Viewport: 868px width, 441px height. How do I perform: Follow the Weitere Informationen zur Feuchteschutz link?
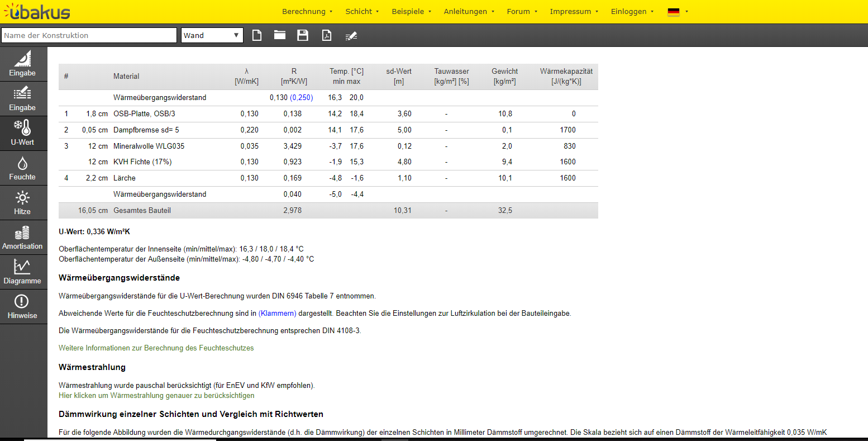pos(156,348)
